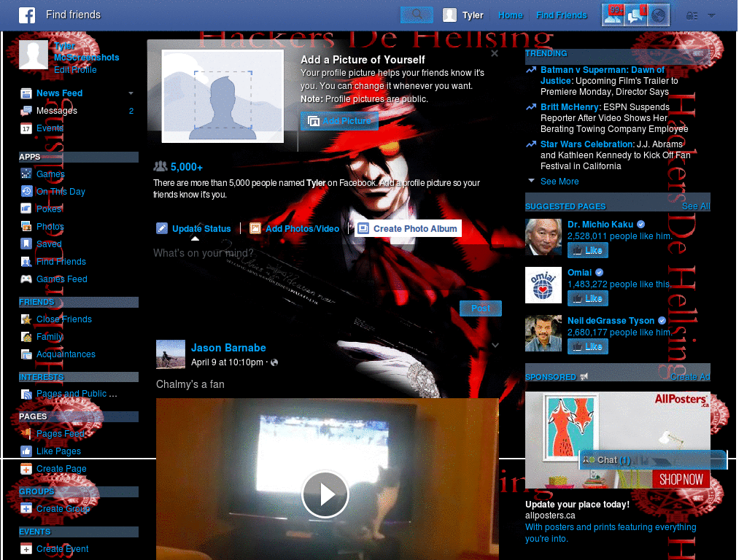Image resolution: width=747 pixels, height=560 pixels.
Task: Click the Games Feed controller icon
Action: pyautogui.click(x=26, y=279)
